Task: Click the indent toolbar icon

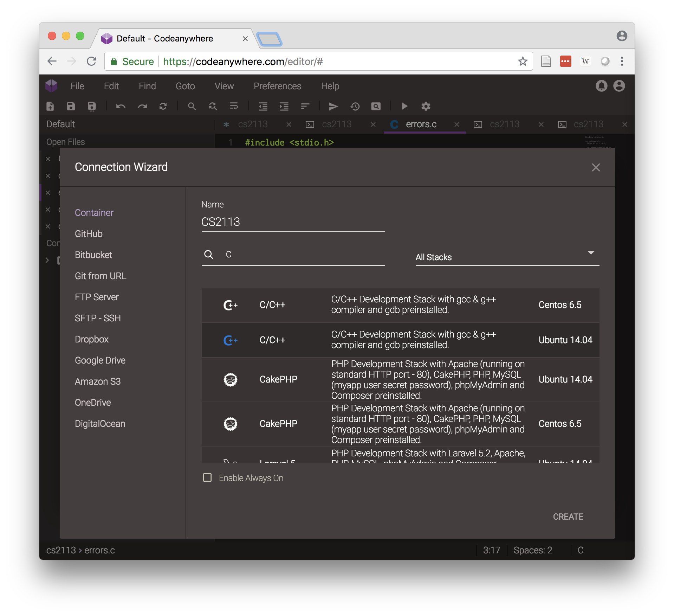Action: [x=284, y=106]
